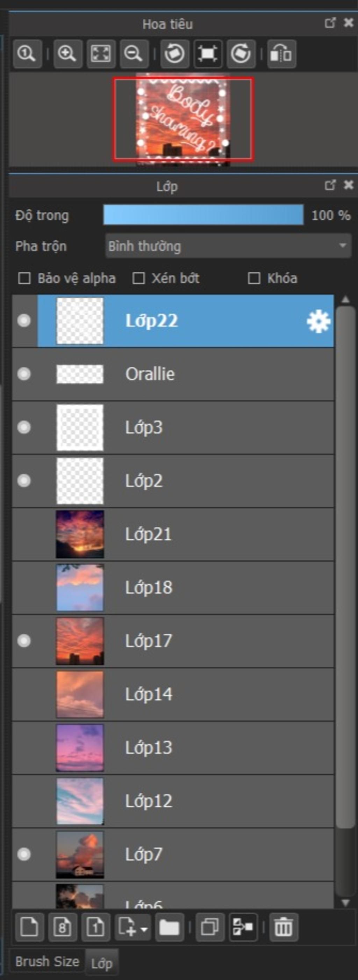Open the Pha trộn blend mode dropdown
This screenshot has height=980, width=358.
228,246
